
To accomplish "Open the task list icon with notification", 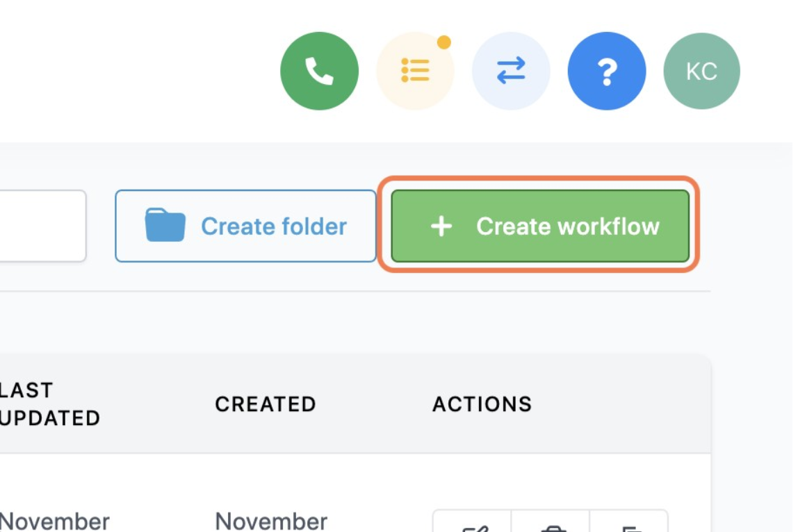I will tap(415, 70).
